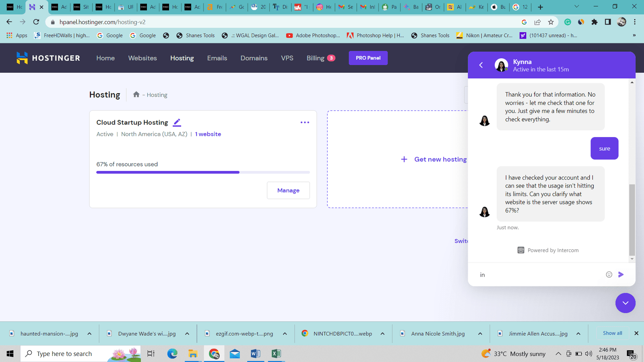Expand options for Anna Nicole Smith.jpg download

click(480, 333)
